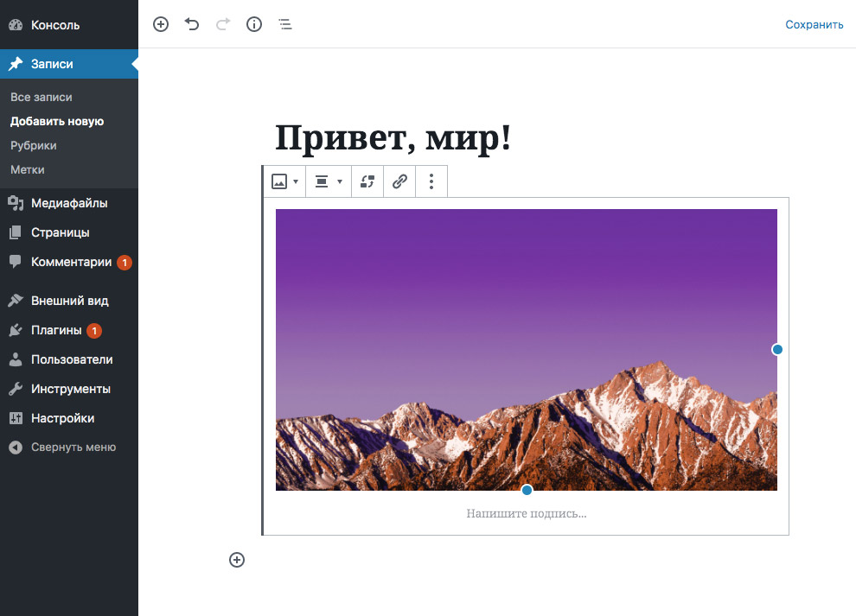
Task: Click the Страницы pages icon
Action: [x=16, y=232]
